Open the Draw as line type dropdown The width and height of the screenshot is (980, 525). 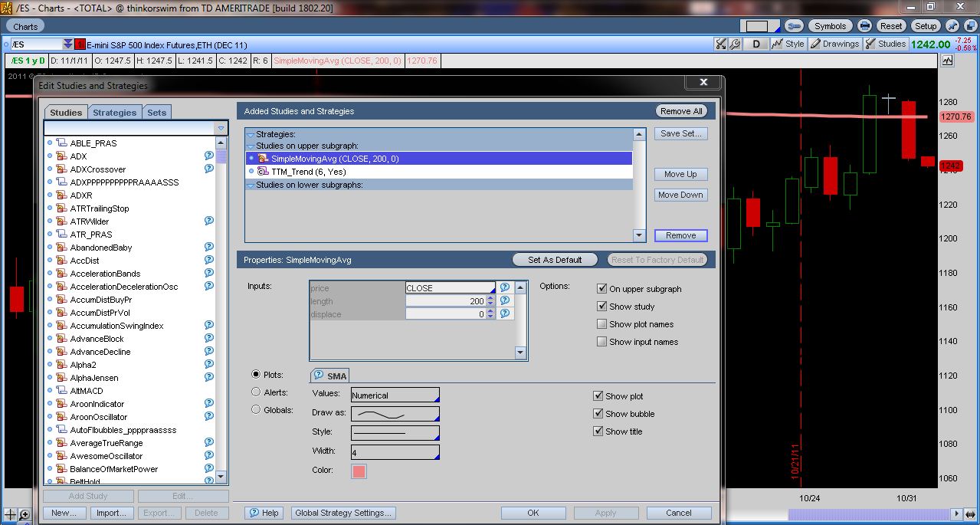(395, 414)
